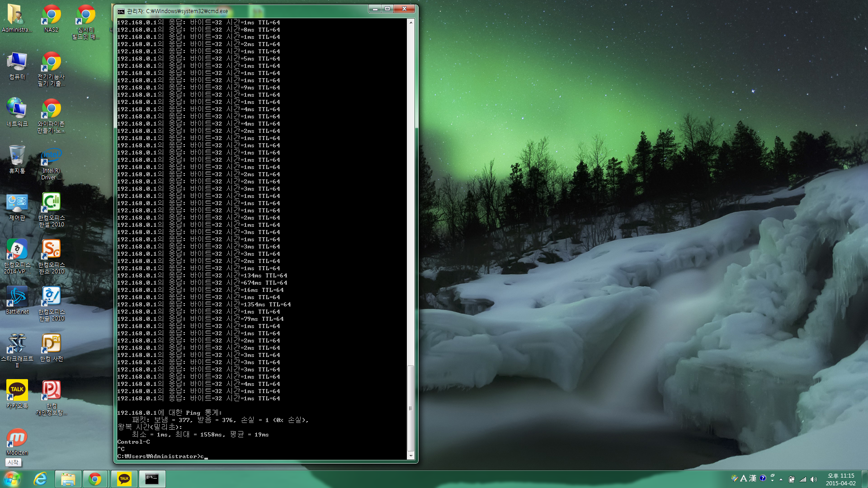Click the cmd scrollbar up arrow

410,22
